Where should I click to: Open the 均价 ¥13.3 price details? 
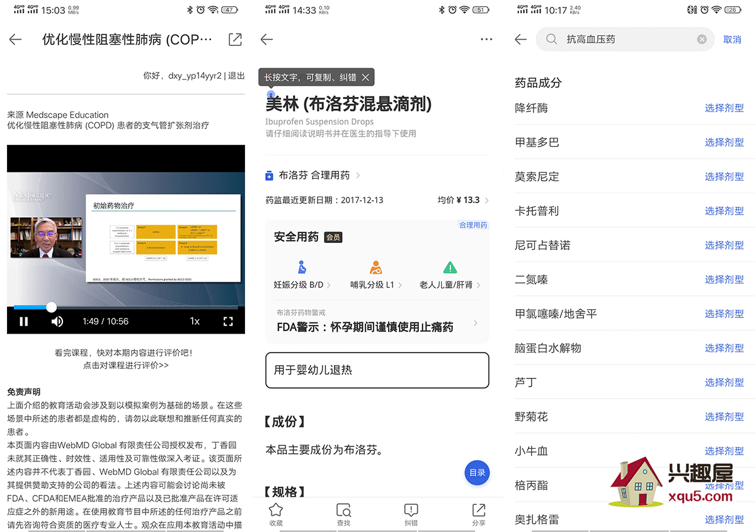[x=464, y=200]
